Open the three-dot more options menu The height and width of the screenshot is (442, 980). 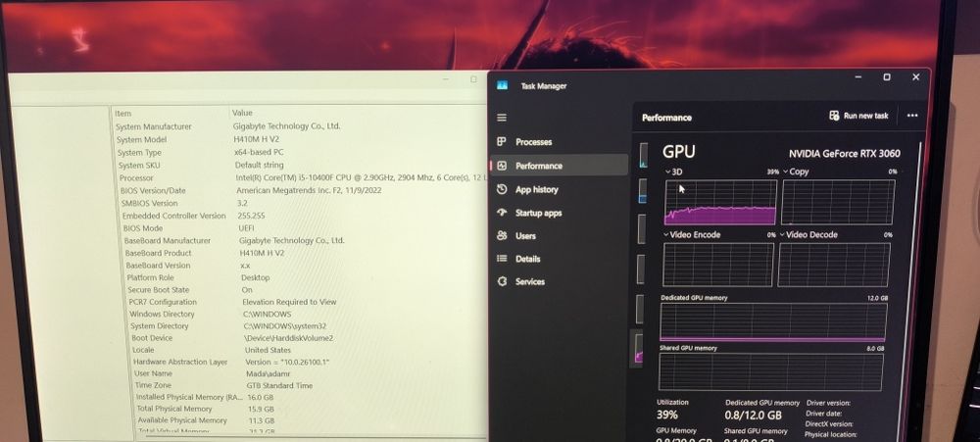[x=911, y=116]
